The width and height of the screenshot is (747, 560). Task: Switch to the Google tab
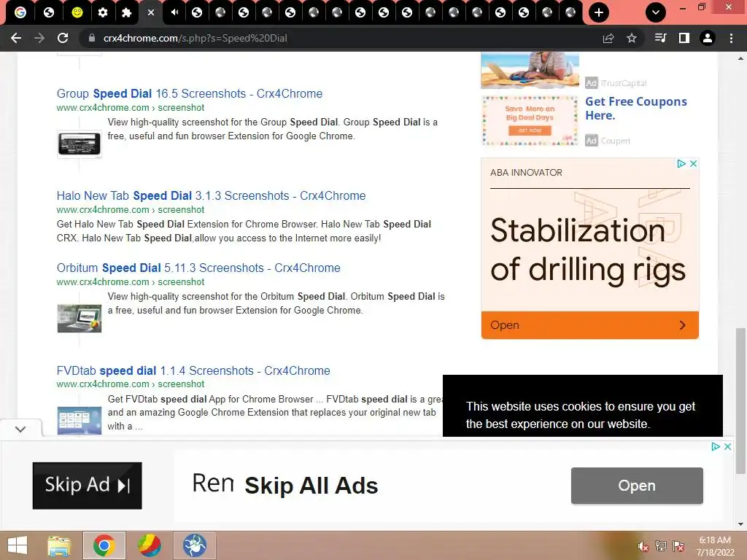click(20, 12)
